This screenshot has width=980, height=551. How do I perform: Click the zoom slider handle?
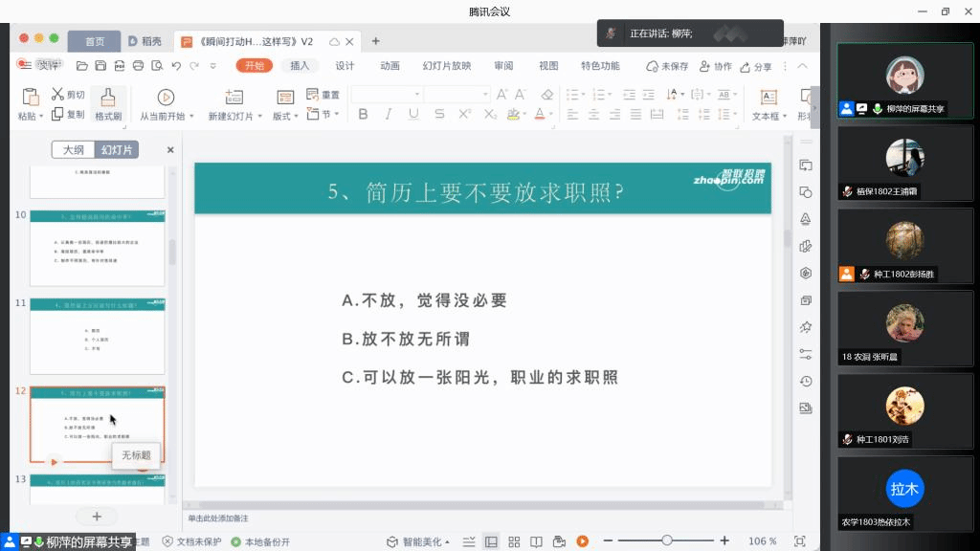[667, 541]
